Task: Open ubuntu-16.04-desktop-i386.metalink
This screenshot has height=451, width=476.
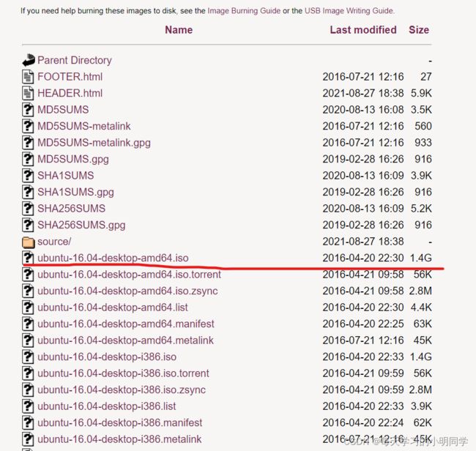Action: click(119, 439)
